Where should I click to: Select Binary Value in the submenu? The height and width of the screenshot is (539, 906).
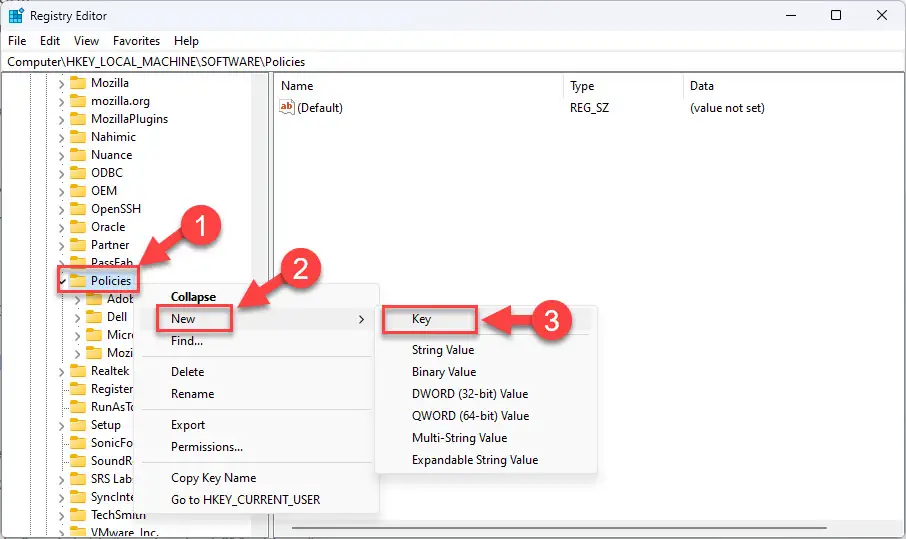[486, 372]
